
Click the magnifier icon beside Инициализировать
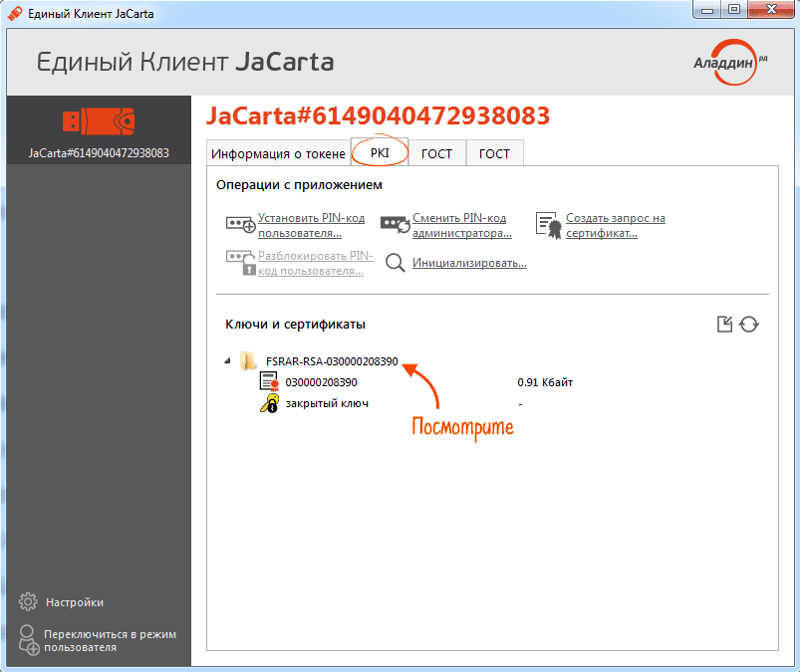[x=396, y=263]
